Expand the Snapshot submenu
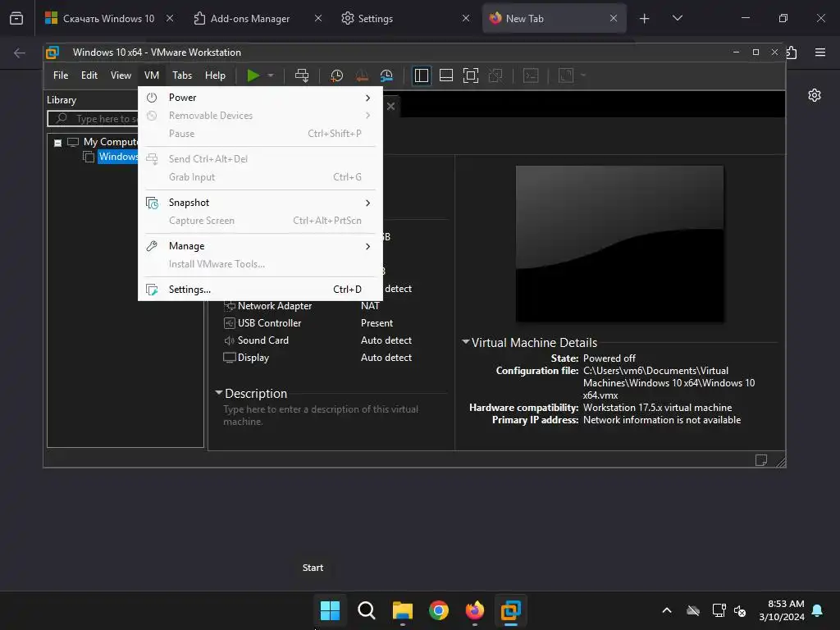Viewport: 840px width, 630px height. (260, 203)
